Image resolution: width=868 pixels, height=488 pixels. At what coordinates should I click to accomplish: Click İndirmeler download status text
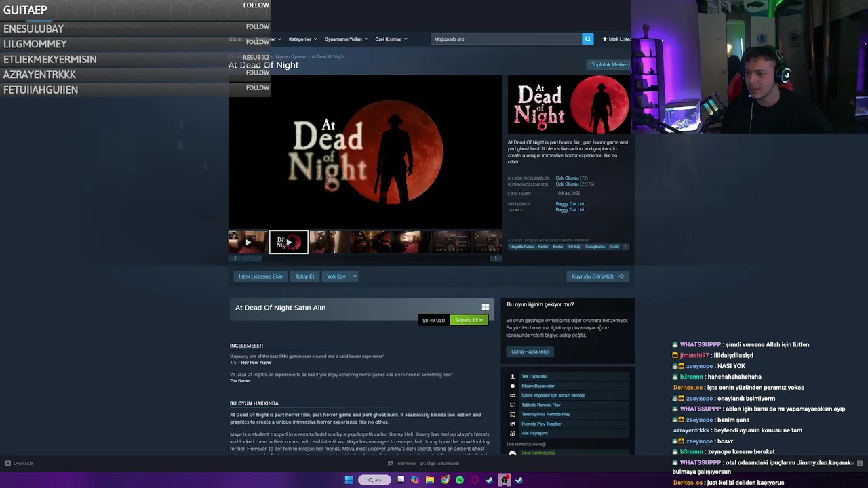click(428, 464)
